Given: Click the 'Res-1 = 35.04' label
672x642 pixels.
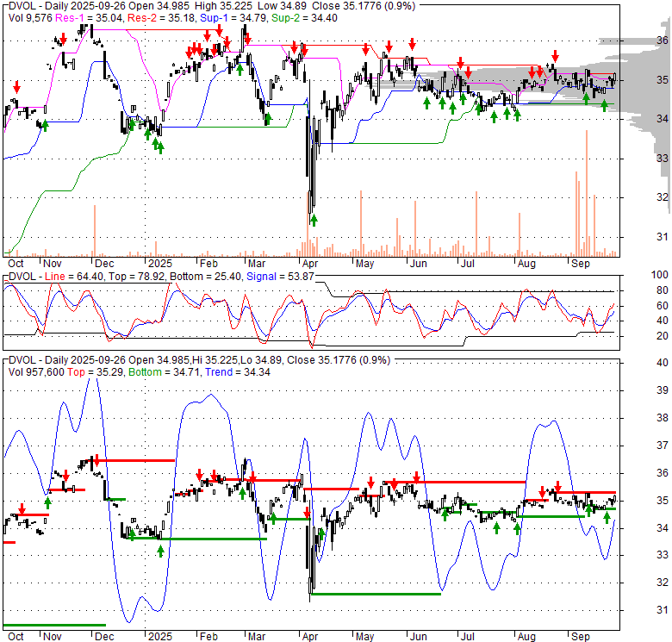Looking at the screenshot, I should tap(90, 18).
